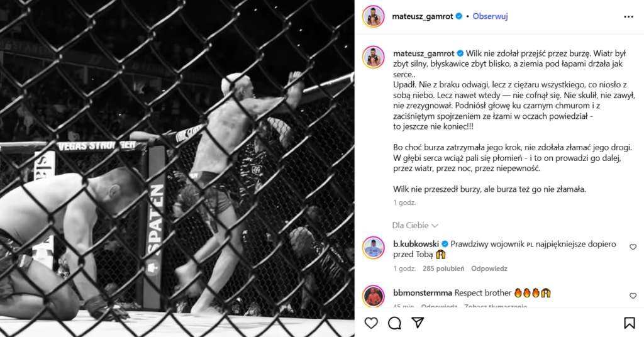Expand the 'Dla Ciebie' comment sorting dropdown
The height and width of the screenshot is (337, 644).
(x=415, y=225)
